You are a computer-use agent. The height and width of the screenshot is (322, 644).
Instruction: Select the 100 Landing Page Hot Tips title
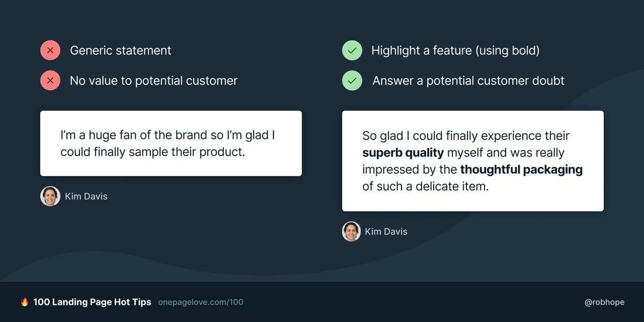92,302
